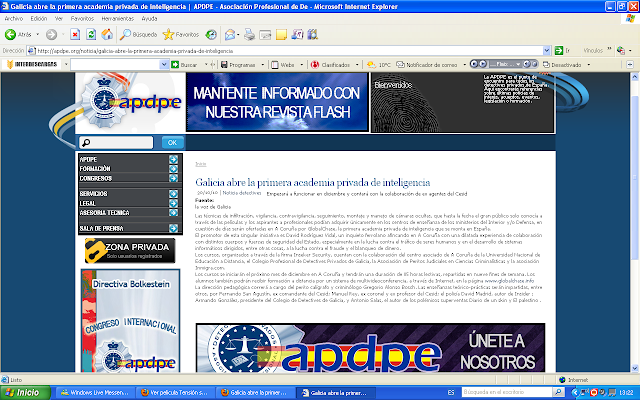This screenshot has height=400, width=640.
Task: Switch to Ver película Tensión taskbar item
Action: (174, 393)
